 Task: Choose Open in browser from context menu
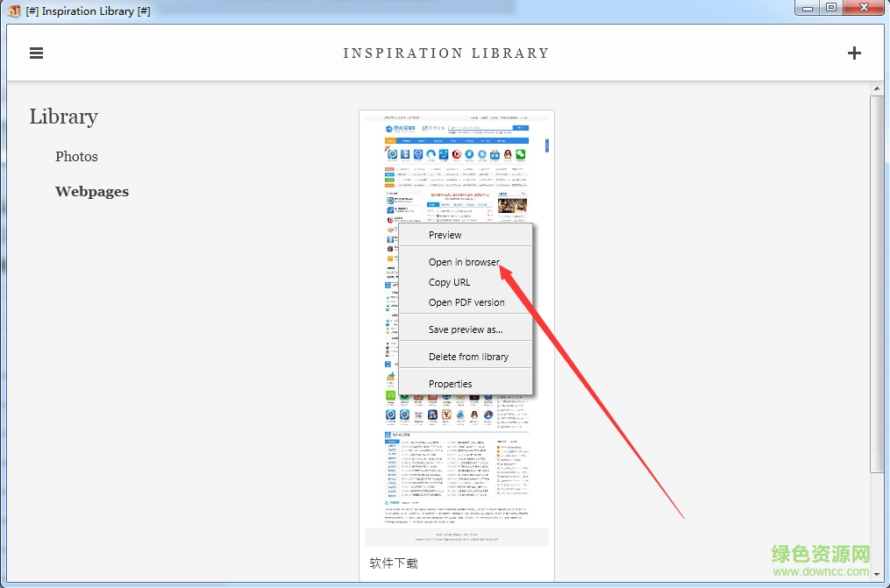(464, 262)
